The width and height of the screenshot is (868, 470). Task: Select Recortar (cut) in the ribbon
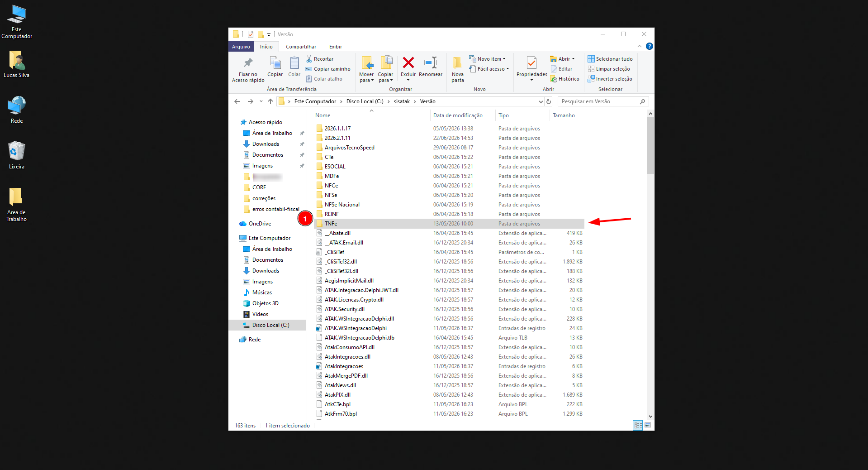(320, 59)
